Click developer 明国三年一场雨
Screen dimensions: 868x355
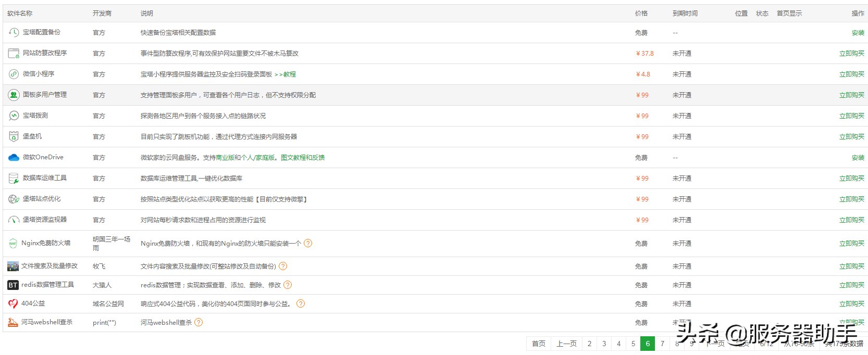(111, 244)
